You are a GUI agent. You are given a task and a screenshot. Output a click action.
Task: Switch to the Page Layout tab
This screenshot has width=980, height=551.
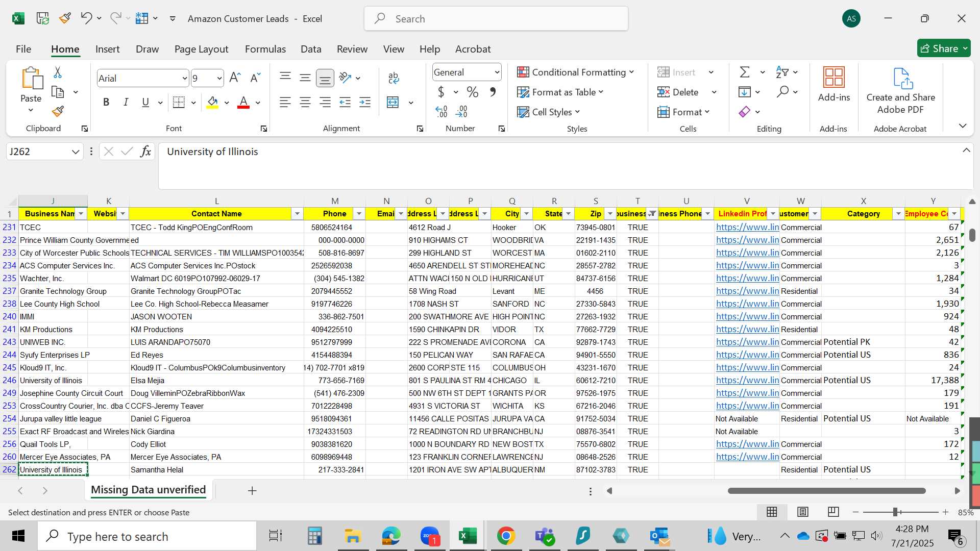point(201,49)
